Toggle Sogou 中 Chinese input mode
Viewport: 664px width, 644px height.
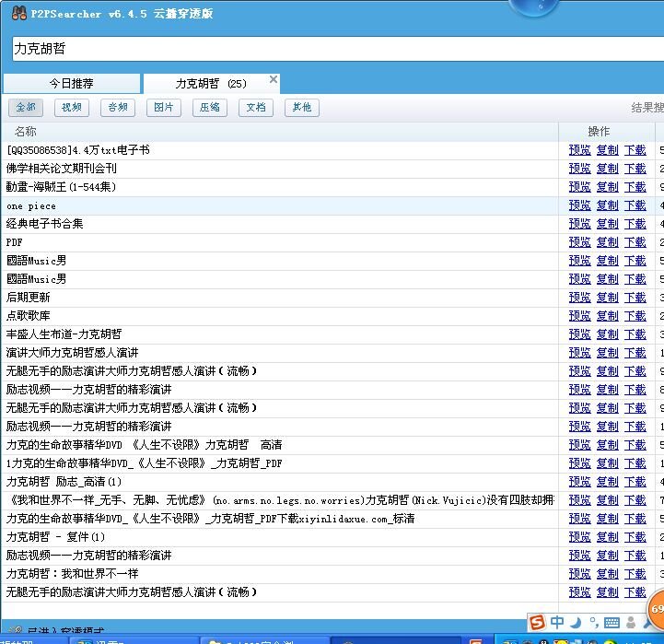click(557, 622)
